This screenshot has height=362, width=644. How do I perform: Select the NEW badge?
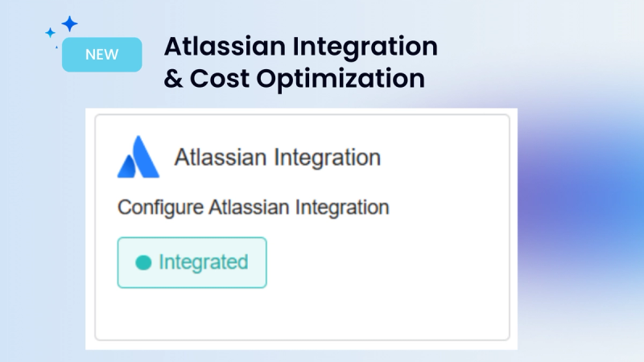[102, 55]
